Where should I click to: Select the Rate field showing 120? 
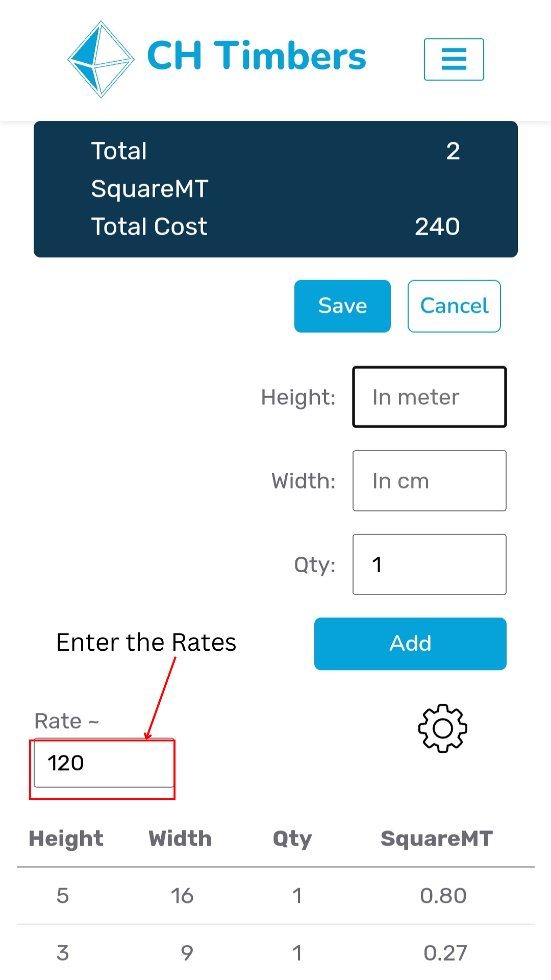point(104,763)
